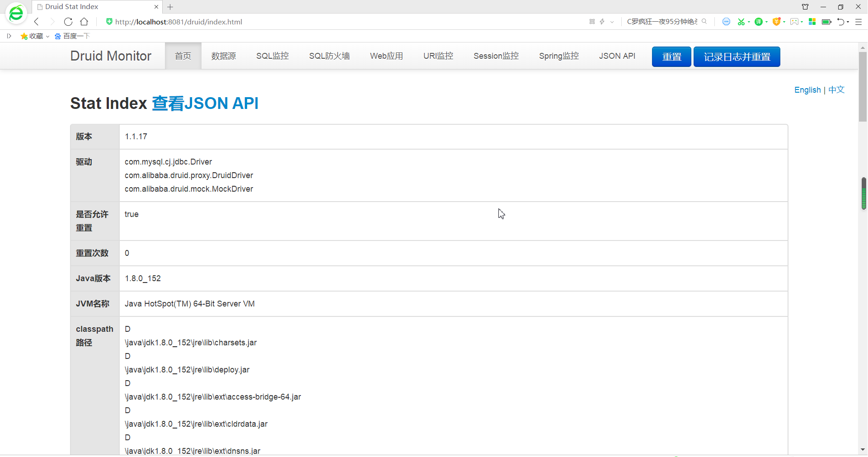Click the version value 1.1.17

coord(136,137)
